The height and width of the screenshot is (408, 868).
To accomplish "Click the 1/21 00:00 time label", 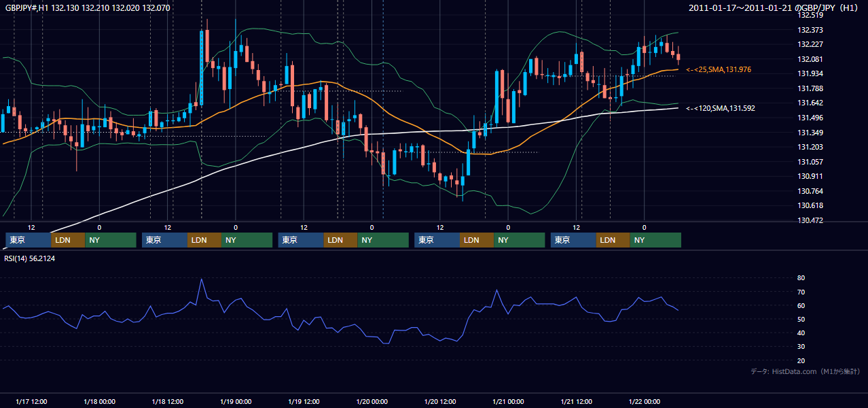I will 509,402.
